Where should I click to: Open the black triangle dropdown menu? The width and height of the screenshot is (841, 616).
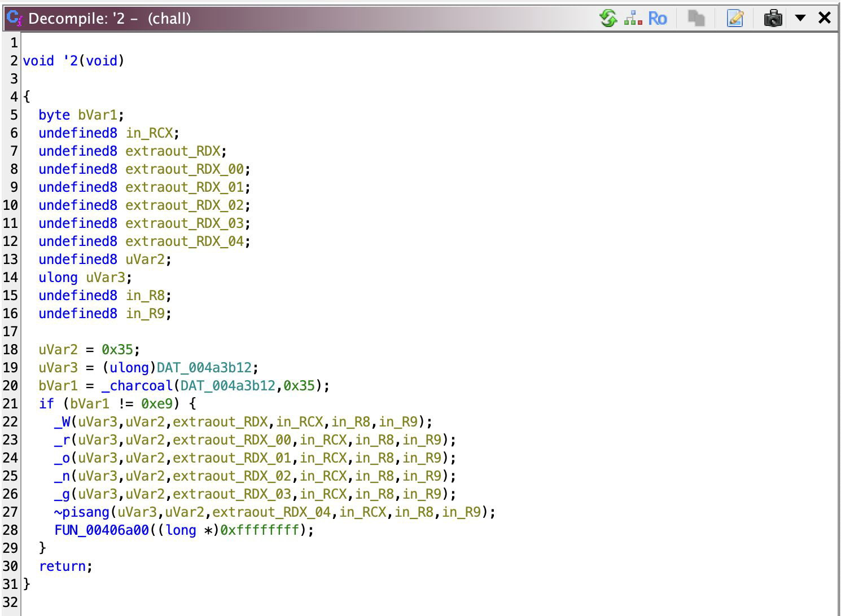(x=800, y=18)
